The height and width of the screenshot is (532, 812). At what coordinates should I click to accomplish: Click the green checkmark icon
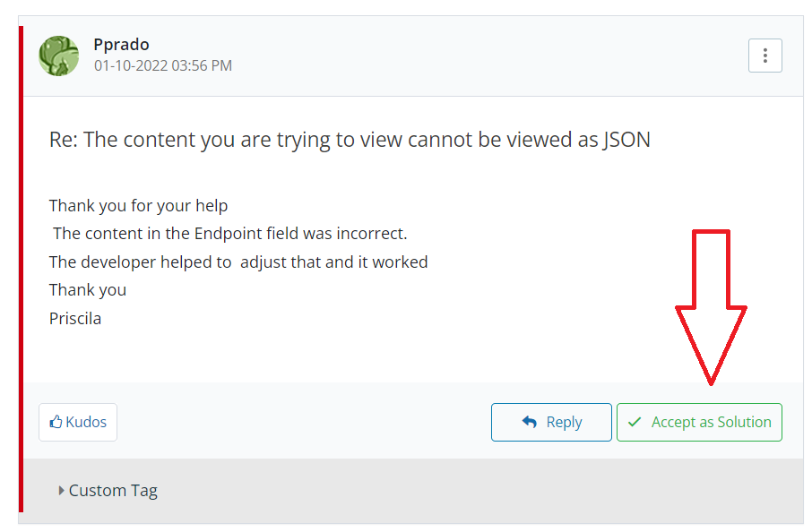(635, 422)
